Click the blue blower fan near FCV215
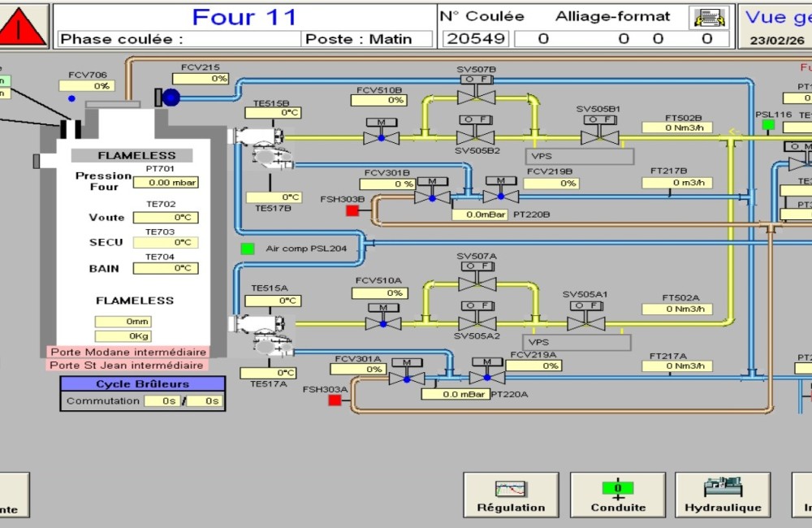This screenshot has height=528, width=812. click(x=170, y=97)
